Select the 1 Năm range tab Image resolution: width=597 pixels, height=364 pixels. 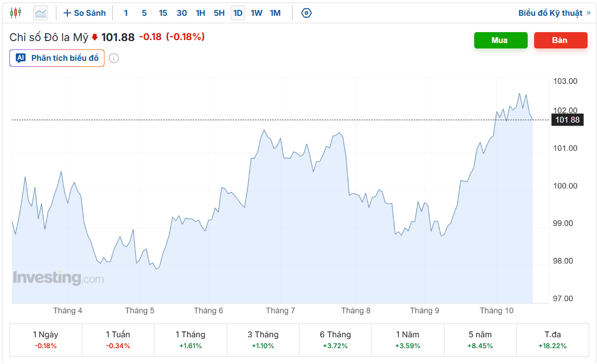408,340
